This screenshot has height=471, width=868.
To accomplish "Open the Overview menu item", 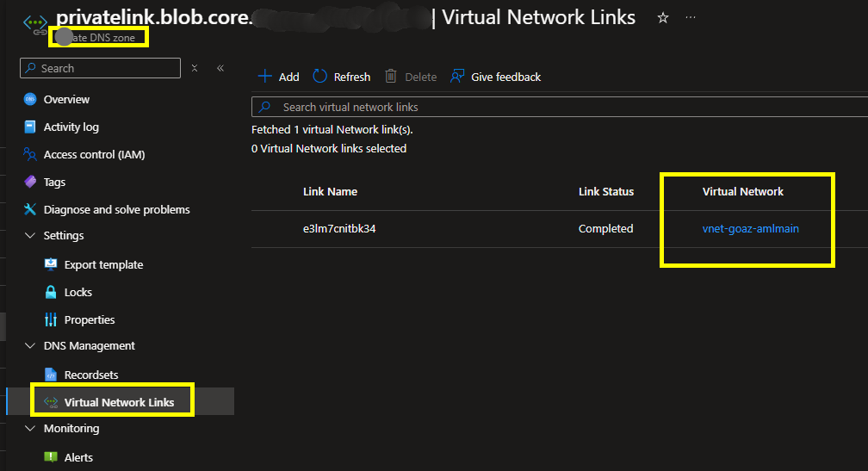I will pyautogui.click(x=66, y=100).
